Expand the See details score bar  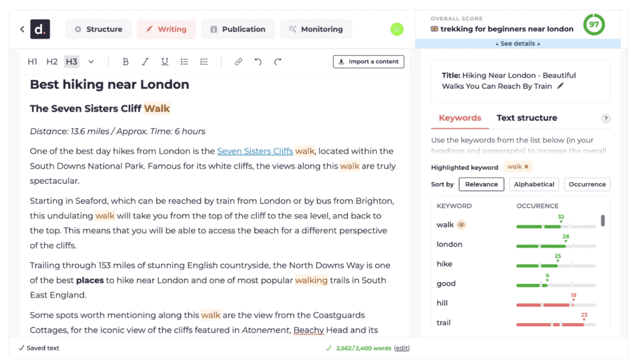coord(518,44)
